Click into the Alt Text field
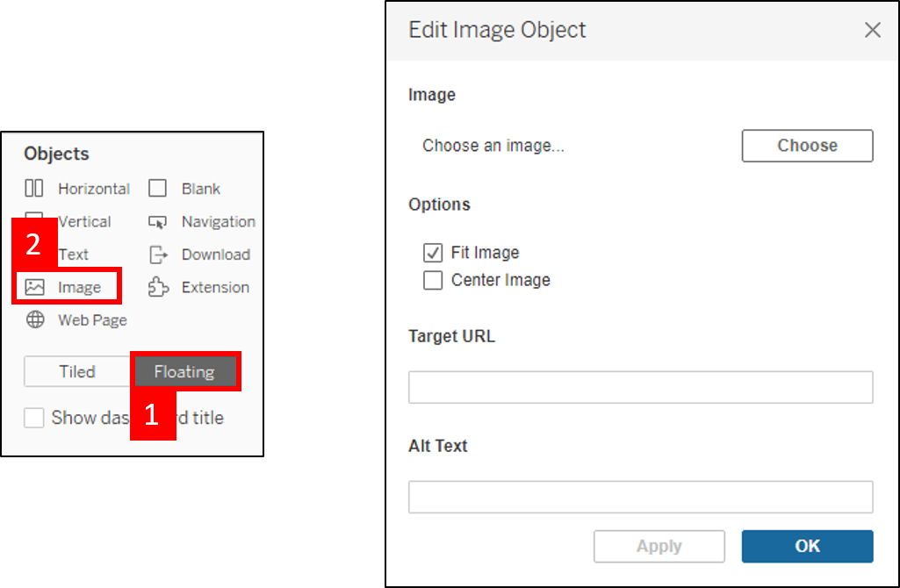This screenshot has height=588, width=900. point(640,497)
